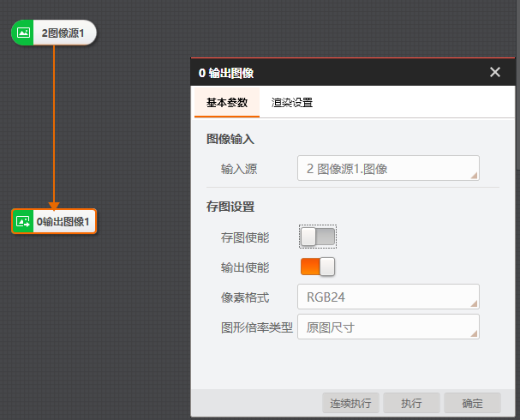Click the green icon on the 2图像源1 node
Image resolution: width=520 pixels, height=420 pixels.
click(x=24, y=33)
